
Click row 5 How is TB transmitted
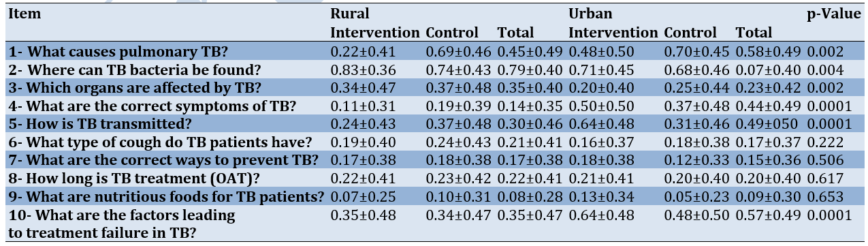[x=436, y=124]
